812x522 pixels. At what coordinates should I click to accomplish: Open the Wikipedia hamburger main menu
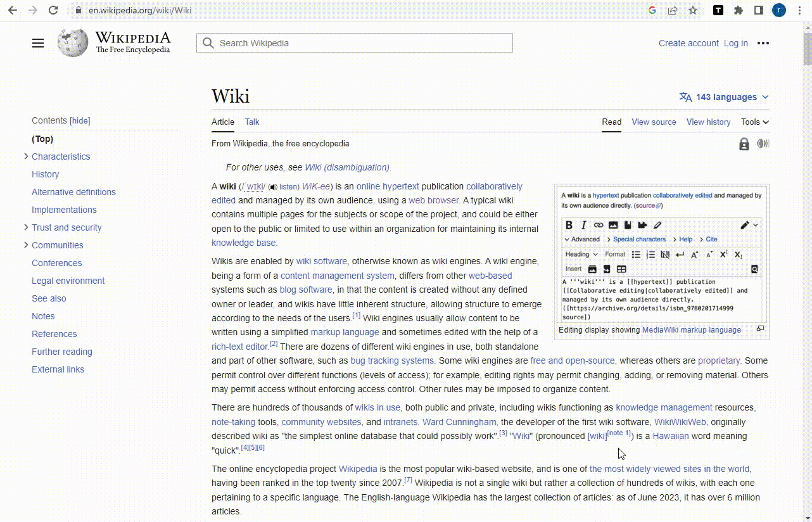coord(38,43)
